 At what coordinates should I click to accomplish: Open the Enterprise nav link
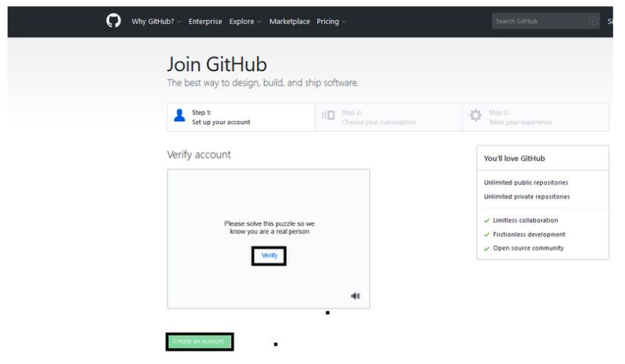(x=205, y=22)
